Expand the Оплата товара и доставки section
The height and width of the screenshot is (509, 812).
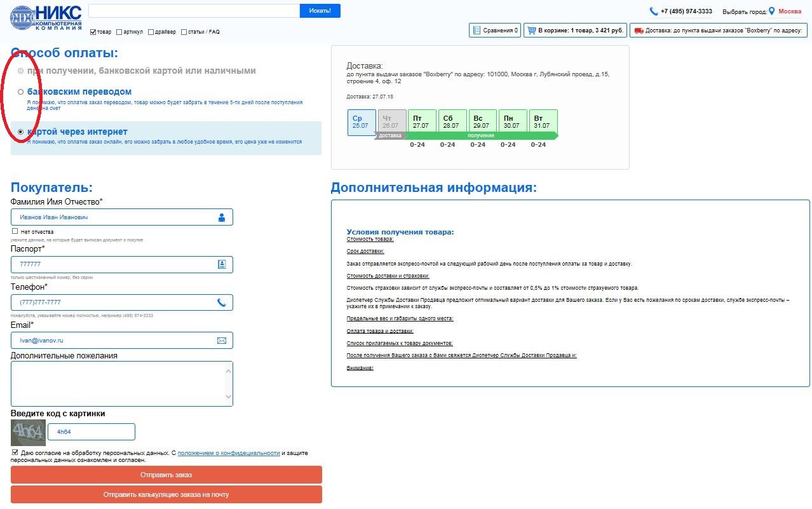pos(380,331)
